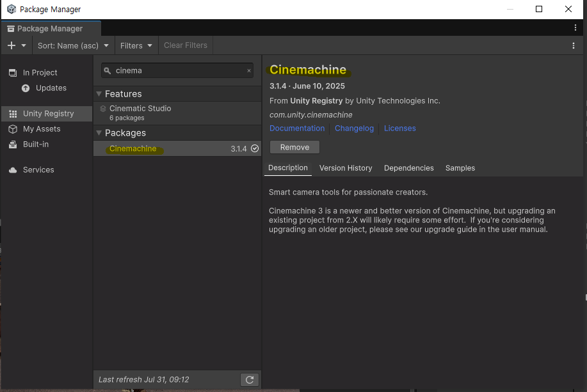The width and height of the screenshot is (587, 392).
Task: Click the search magnifier icon
Action: pyautogui.click(x=108, y=71)
